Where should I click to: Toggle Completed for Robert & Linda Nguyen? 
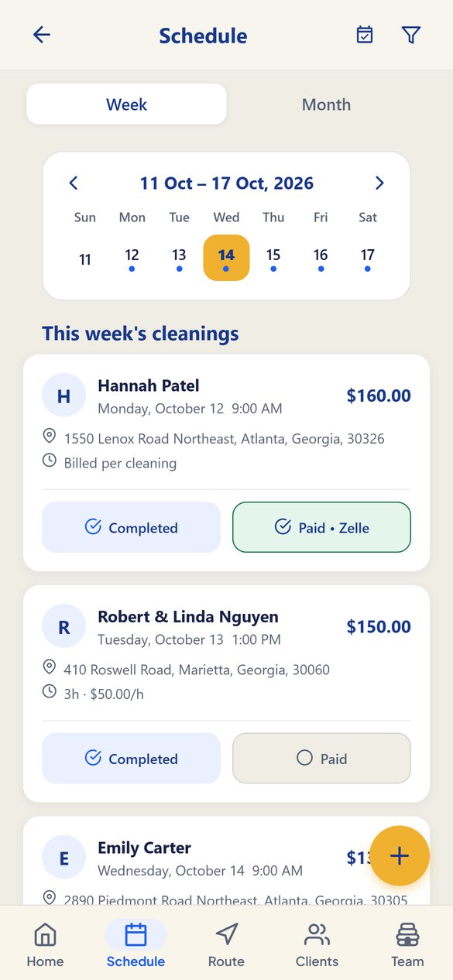click(131, 758)
